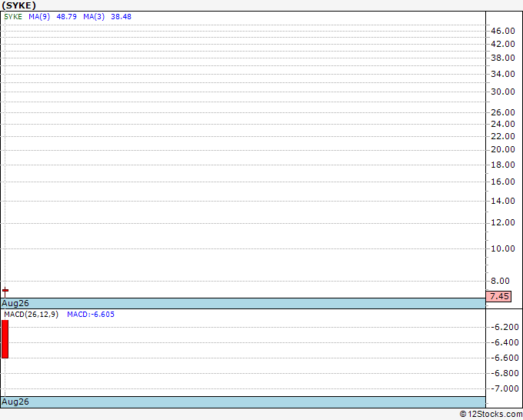Click the -6.200 MACD axis label
Viewport: 523px width, 420px height.
tap(505, 327)
